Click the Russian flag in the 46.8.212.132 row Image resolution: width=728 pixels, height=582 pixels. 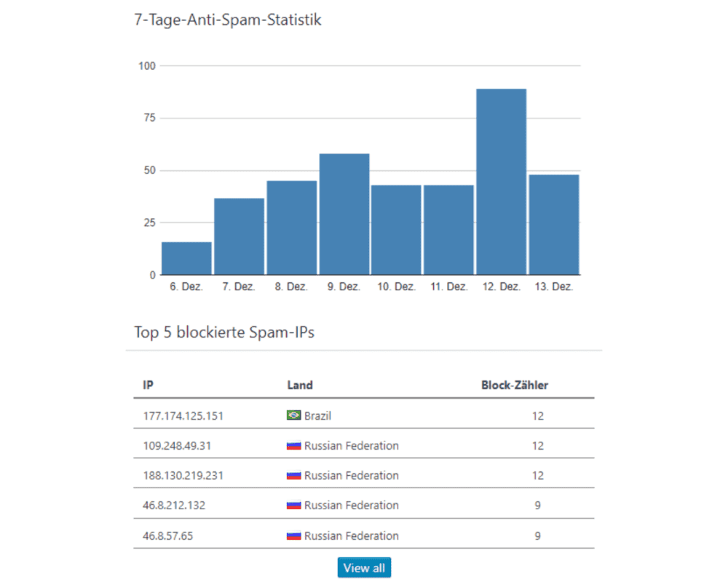(294, 505)
